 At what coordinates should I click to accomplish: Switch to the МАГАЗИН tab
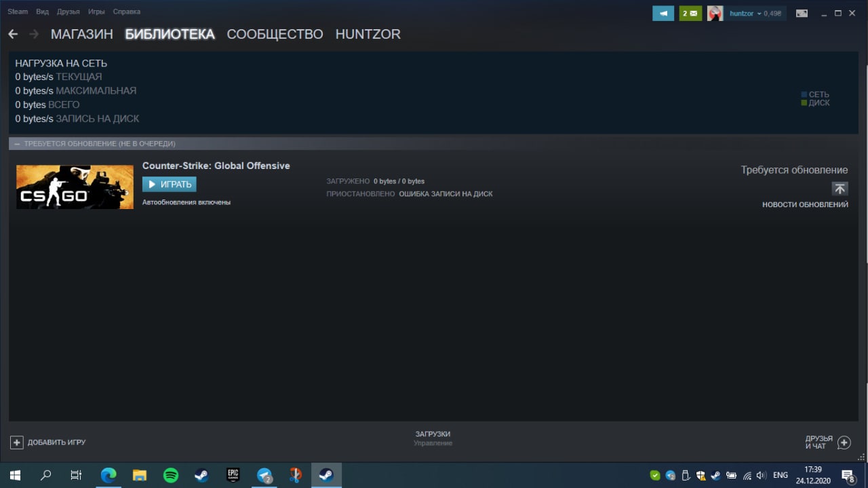[x=81, y=34]
